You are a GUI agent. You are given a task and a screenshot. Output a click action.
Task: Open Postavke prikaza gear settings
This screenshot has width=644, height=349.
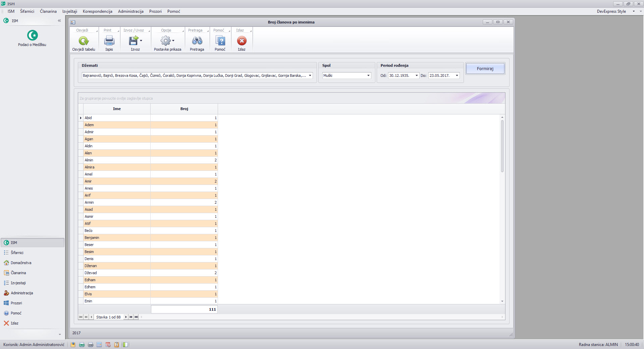click(x=166, y=41)
